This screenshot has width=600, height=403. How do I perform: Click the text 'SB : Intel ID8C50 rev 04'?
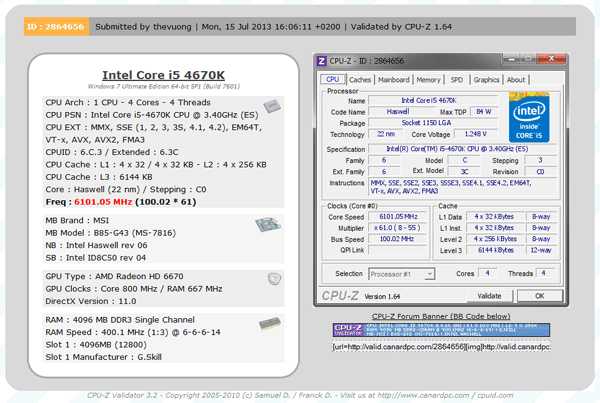point(96,258)
